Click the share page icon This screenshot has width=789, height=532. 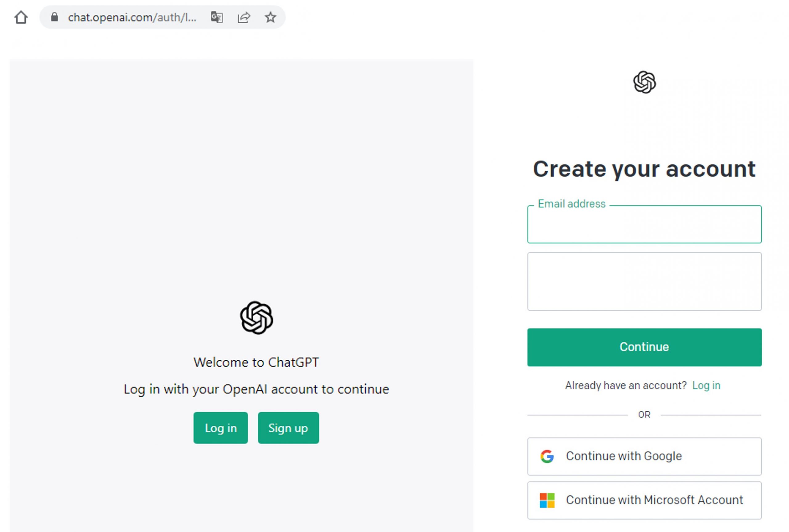[243, 17]
